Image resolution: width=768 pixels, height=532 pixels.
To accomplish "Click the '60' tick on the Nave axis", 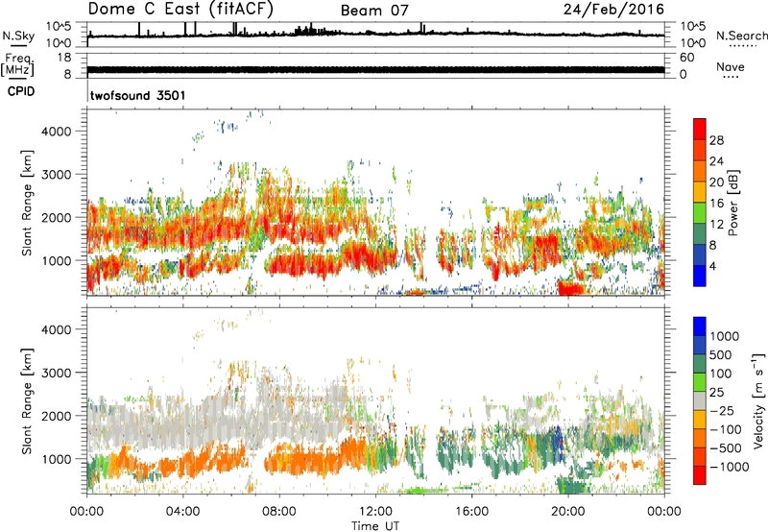I will 687,58.
